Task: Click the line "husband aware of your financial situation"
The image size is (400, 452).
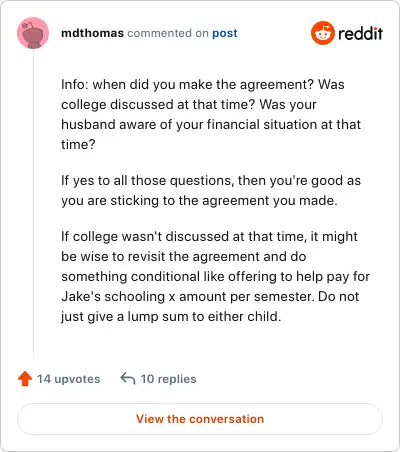Action: 211,124
